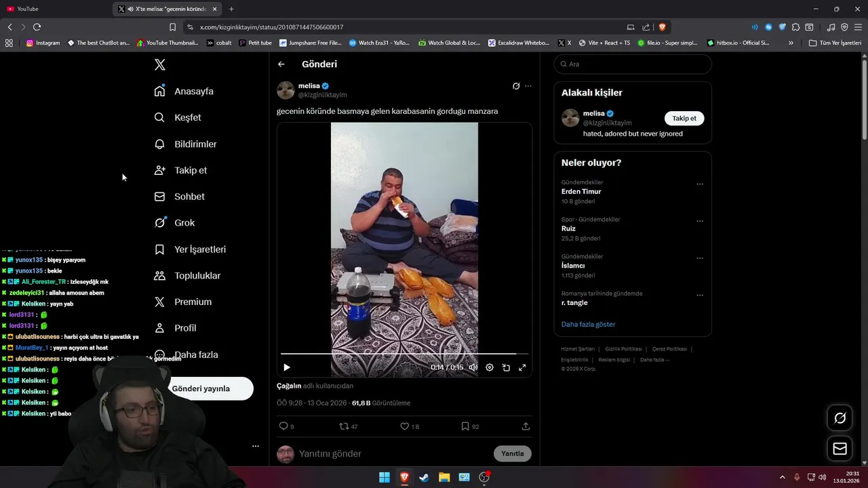The width and height of the screenshot is (868, 488).
Task: Open Bildirimler notifications
Action: [185, 144]
